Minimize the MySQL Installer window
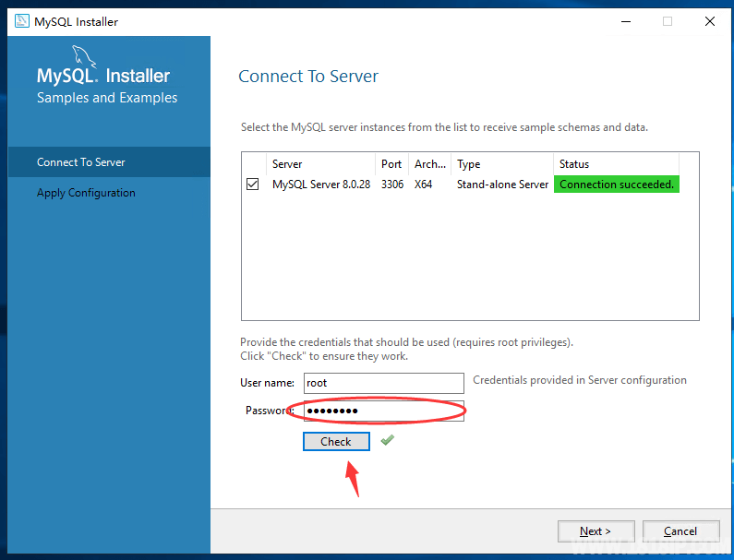The height and width of the screenshot is (560, 734). (x=626, y=21)
